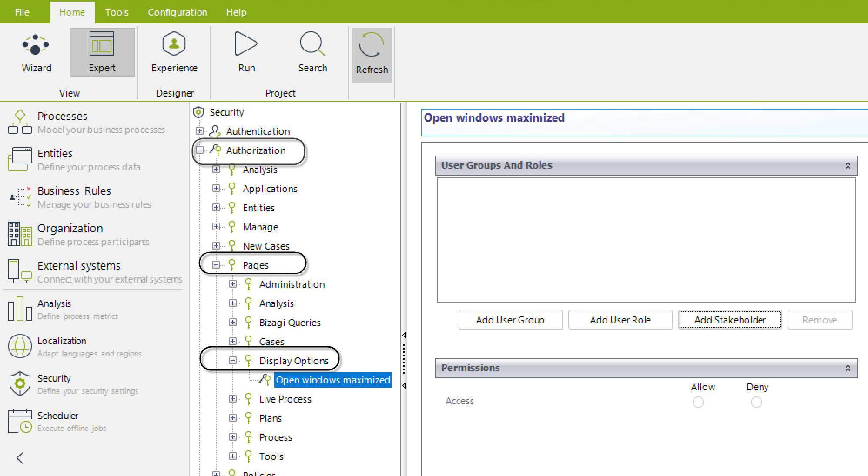Select the Allow access radio button
868x476 pixels.
click(698, 402)
